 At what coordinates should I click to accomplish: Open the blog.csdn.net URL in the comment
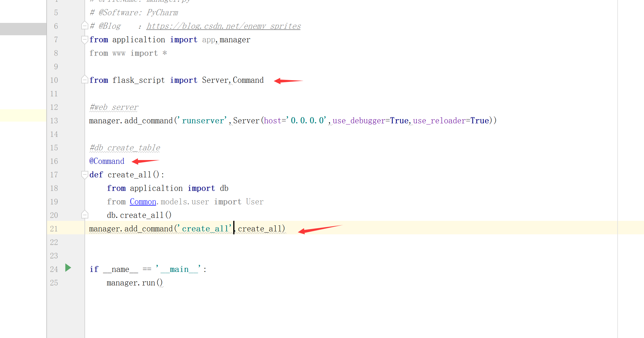tap(224, 26)
